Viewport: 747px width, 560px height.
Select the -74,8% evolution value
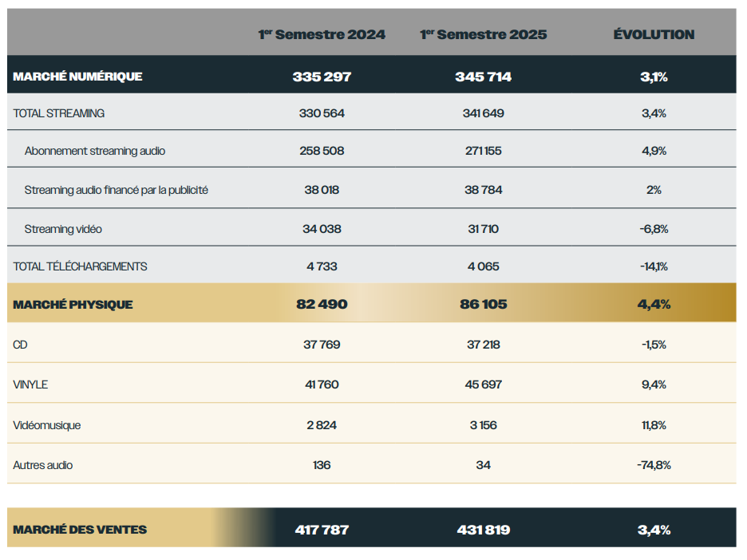pyautogui.click(x=654, y=465)
